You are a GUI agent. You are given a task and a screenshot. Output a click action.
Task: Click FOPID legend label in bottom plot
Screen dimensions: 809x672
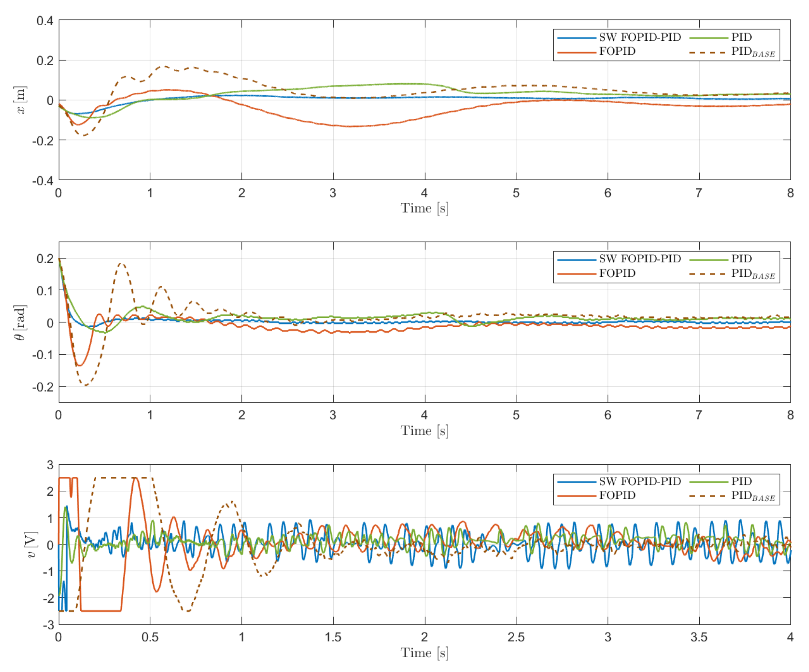pyautogui.click(x=617, y=495)
